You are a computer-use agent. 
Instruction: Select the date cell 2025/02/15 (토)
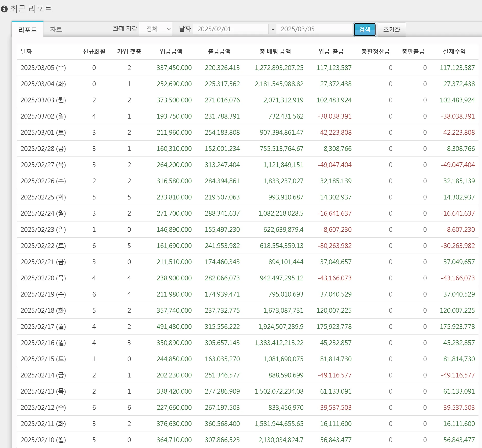pyautogui.click(x=43, y=359)
